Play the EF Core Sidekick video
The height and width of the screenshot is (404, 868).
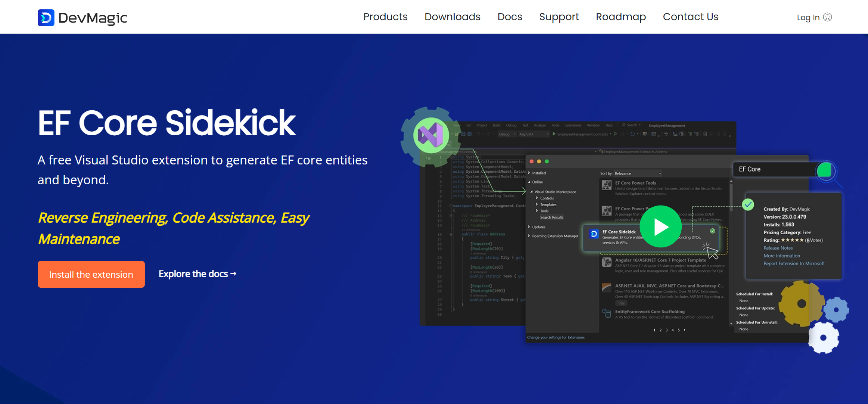click(x=660, y=226)
